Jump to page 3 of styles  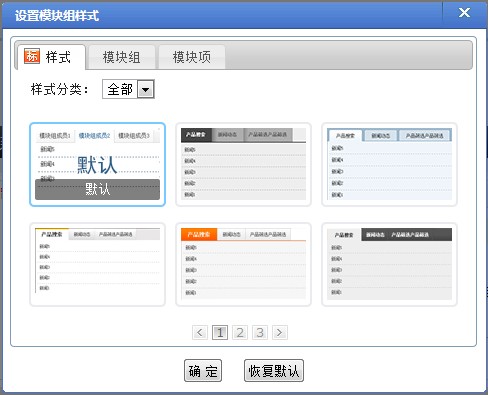pos(260,332)
